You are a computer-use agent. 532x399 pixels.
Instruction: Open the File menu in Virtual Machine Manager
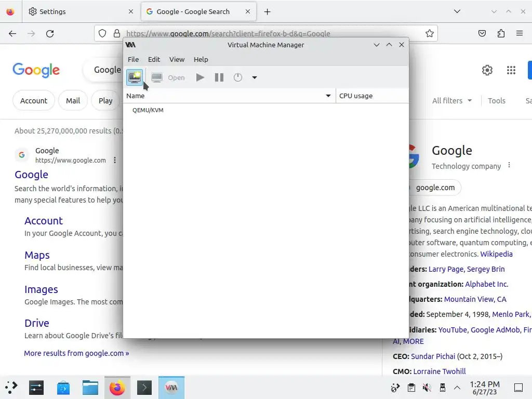134,59
